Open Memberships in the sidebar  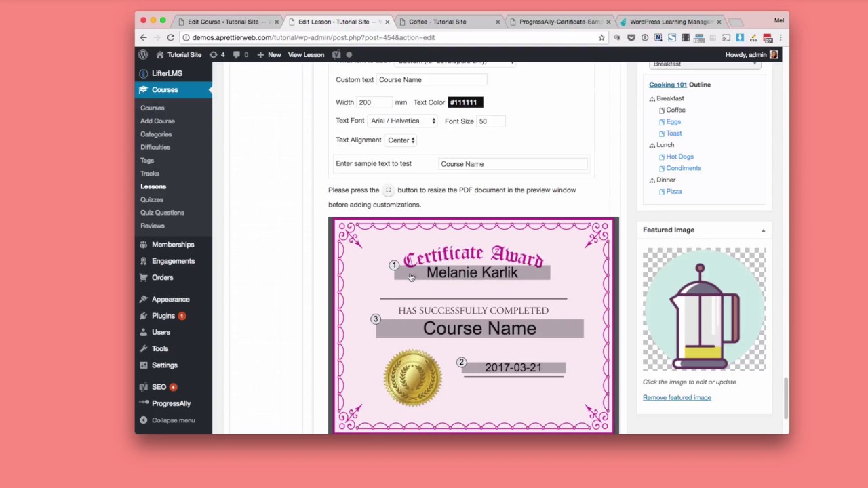pos(173,245)
